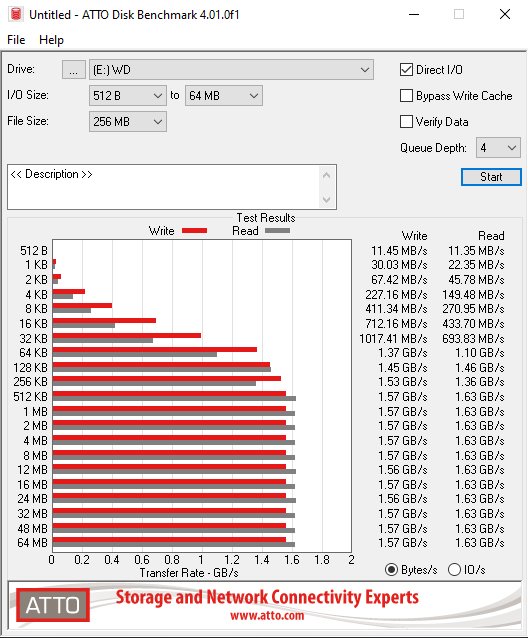The height and width of the screenshot is (638, 528).
Task: Browse for drive with the ellipsis button
Action: 74,70
